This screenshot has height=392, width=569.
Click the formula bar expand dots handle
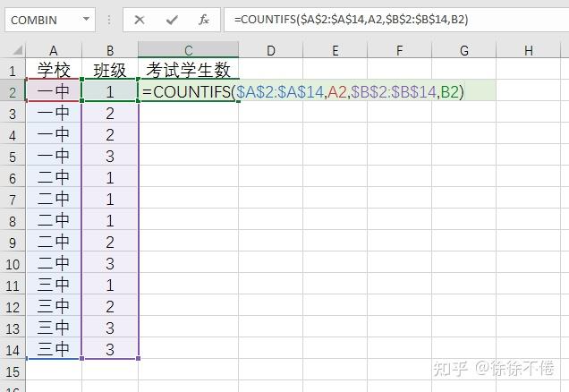pos(109,20)
